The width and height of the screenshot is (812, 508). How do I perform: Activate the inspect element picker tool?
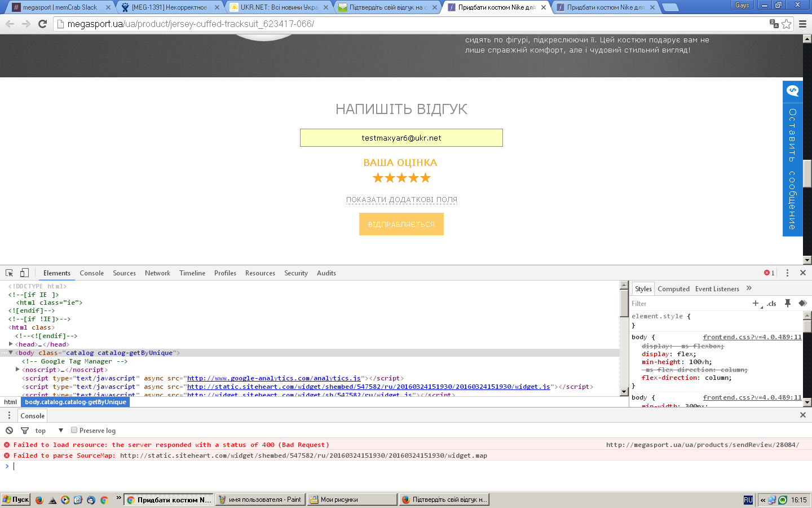(x=10, y=273)
